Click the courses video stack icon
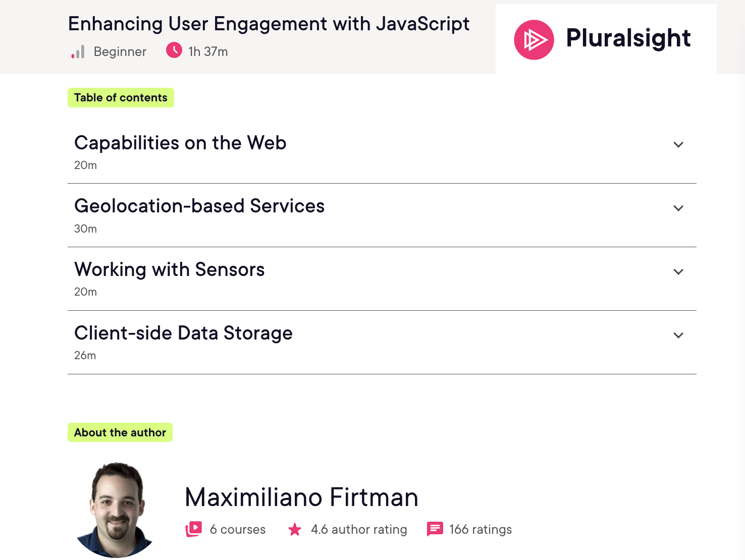The height and width of the screenshot is (560, 745). tap(194, 529)
